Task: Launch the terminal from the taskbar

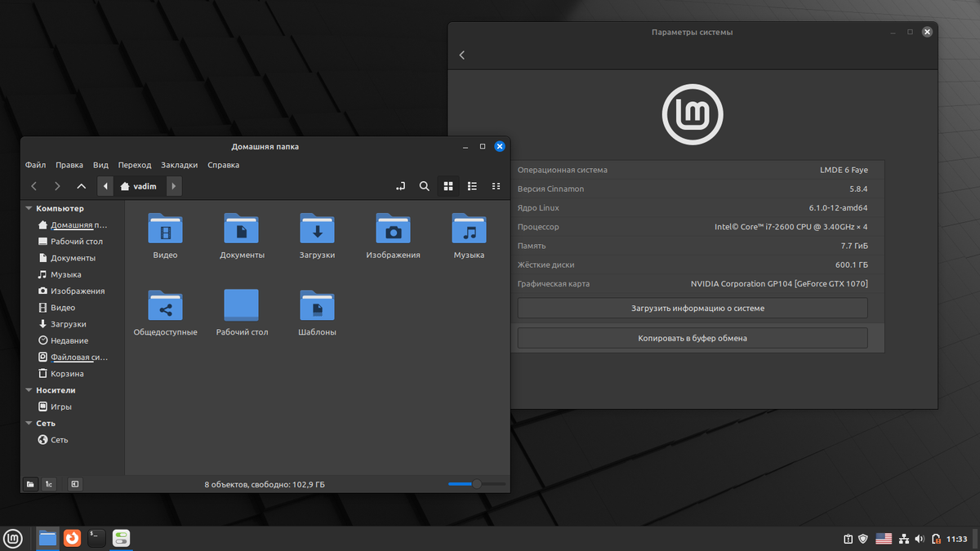Action: click(x=96, y=538)
